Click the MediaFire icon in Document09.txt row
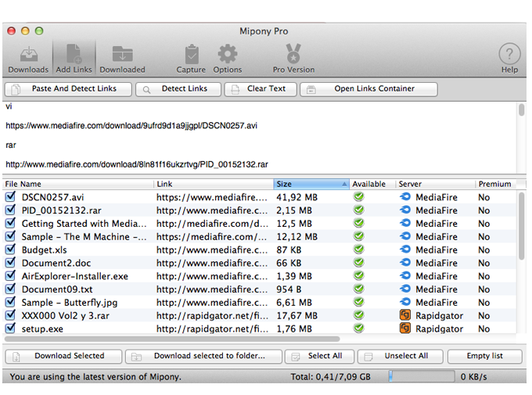 (x=405, y=289)
